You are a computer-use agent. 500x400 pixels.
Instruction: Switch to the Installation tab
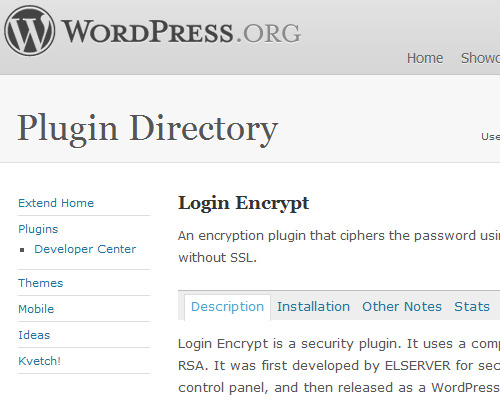313,307
